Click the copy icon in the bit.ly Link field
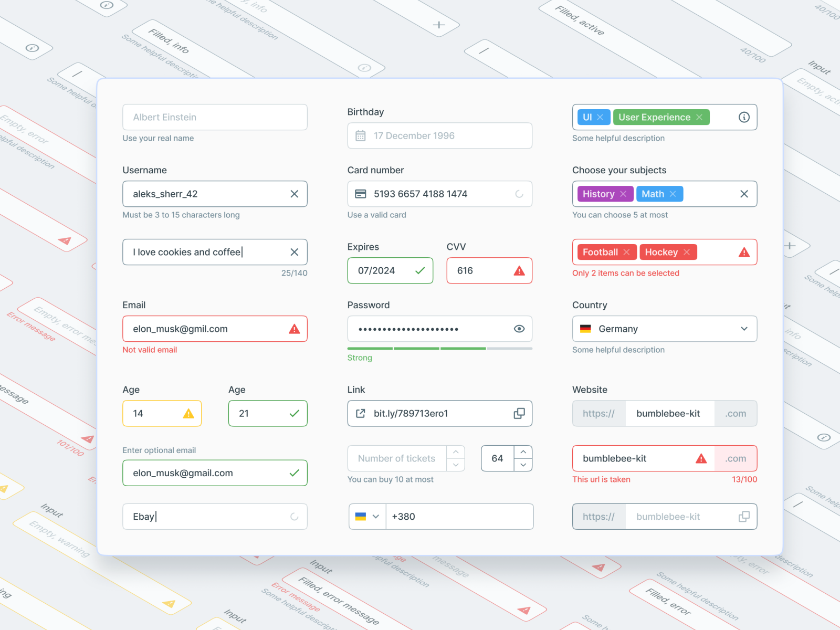 519,413
